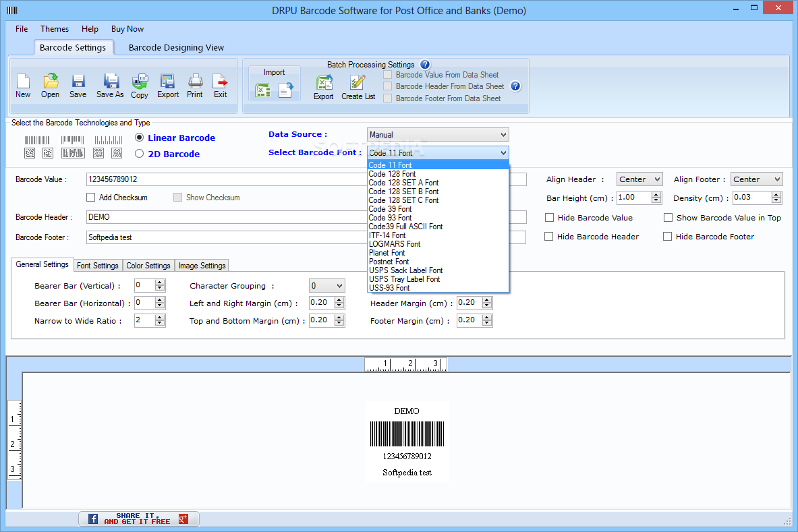Select the Barcode Settings tab

pyautogui.click(x=73, y=47)
